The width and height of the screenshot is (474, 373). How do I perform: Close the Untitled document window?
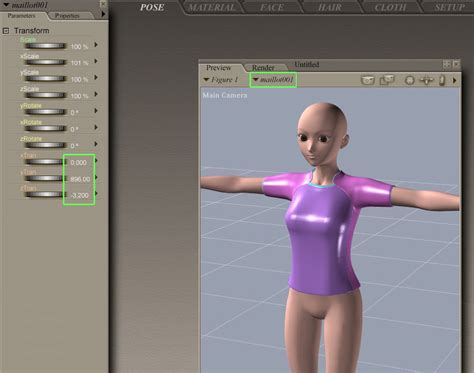tap(456, 64)
